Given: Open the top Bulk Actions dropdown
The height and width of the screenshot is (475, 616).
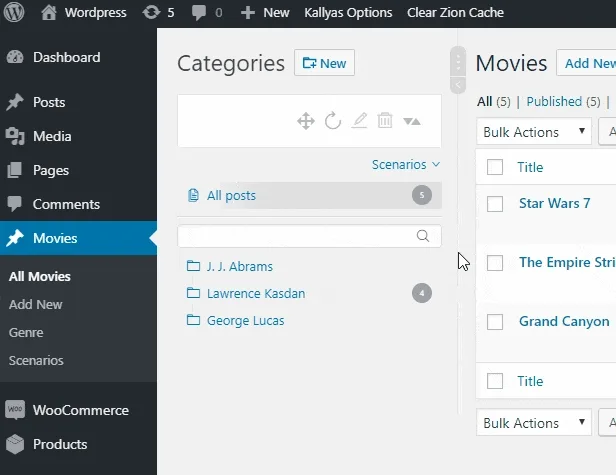Looking at the screenshot, I should click(534, 132).
